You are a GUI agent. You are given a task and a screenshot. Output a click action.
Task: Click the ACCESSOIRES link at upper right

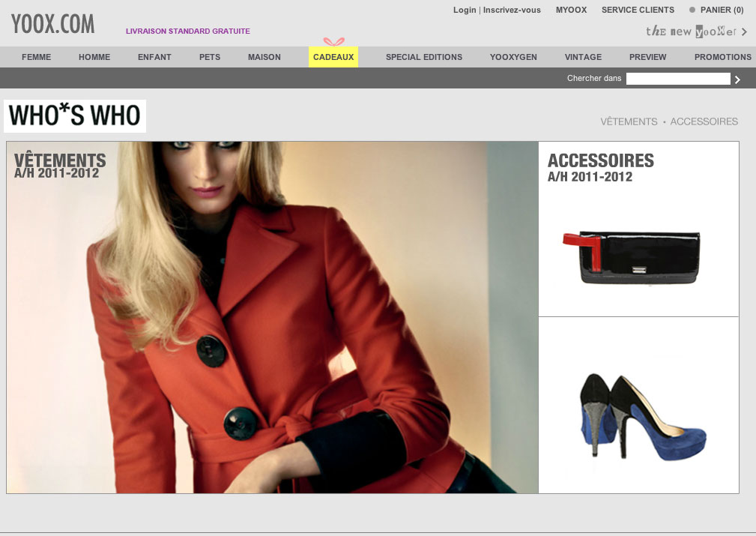coord(704,121)
